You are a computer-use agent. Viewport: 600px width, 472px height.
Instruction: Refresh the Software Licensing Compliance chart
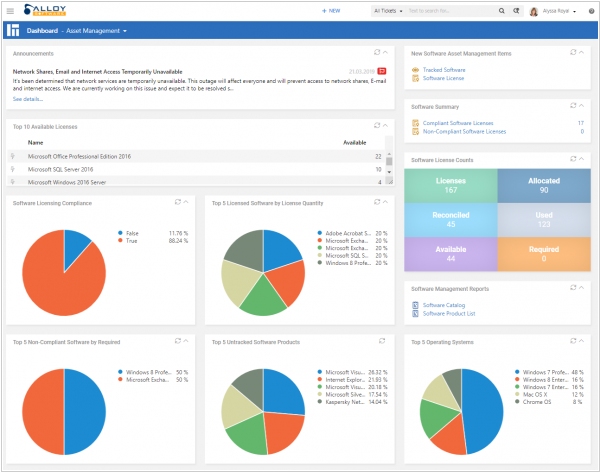pyautogui.click(x=176, y=202)
